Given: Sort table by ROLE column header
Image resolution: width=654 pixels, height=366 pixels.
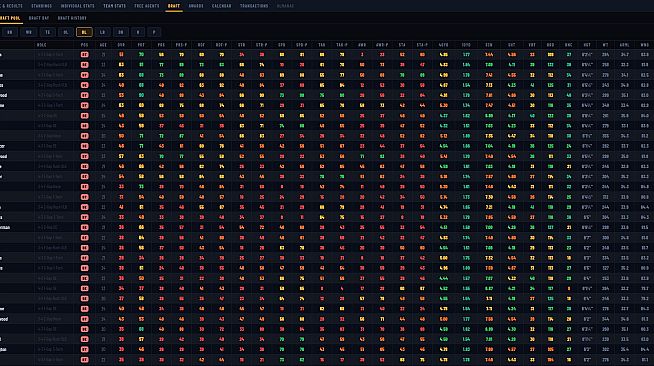Looking at the screenshot, I should click(42, 45).
